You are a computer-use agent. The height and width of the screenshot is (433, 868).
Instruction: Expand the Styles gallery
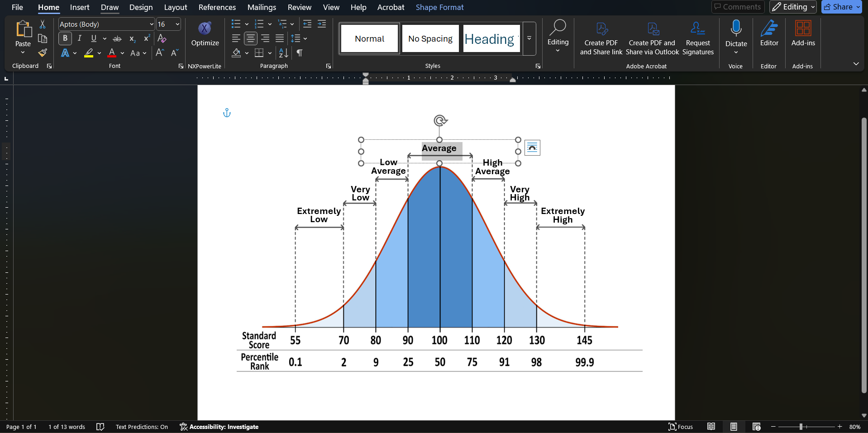point(529,39)
